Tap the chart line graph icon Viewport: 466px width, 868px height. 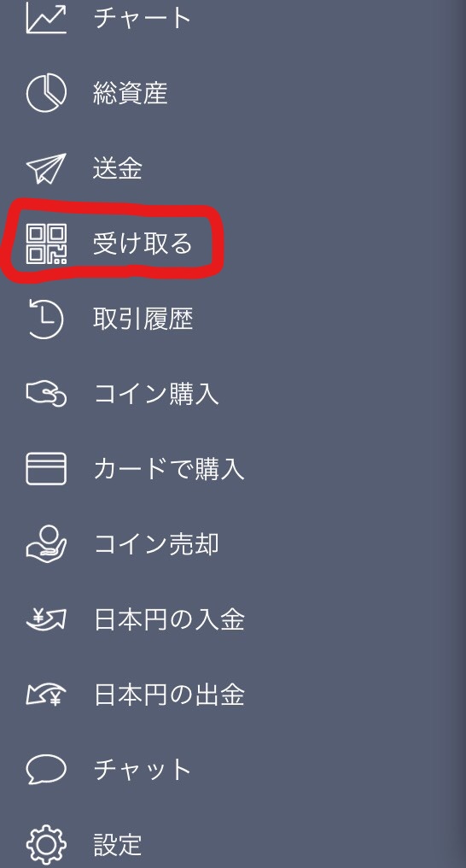46,18
